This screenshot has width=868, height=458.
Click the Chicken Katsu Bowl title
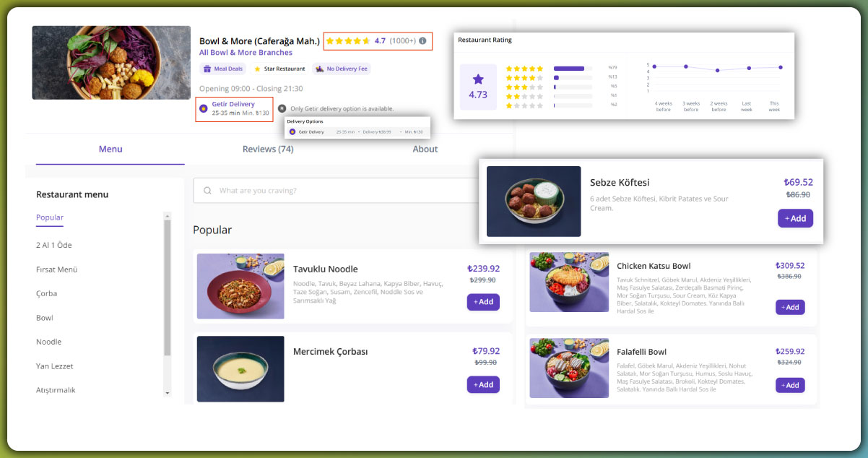[x=654, y=266]
